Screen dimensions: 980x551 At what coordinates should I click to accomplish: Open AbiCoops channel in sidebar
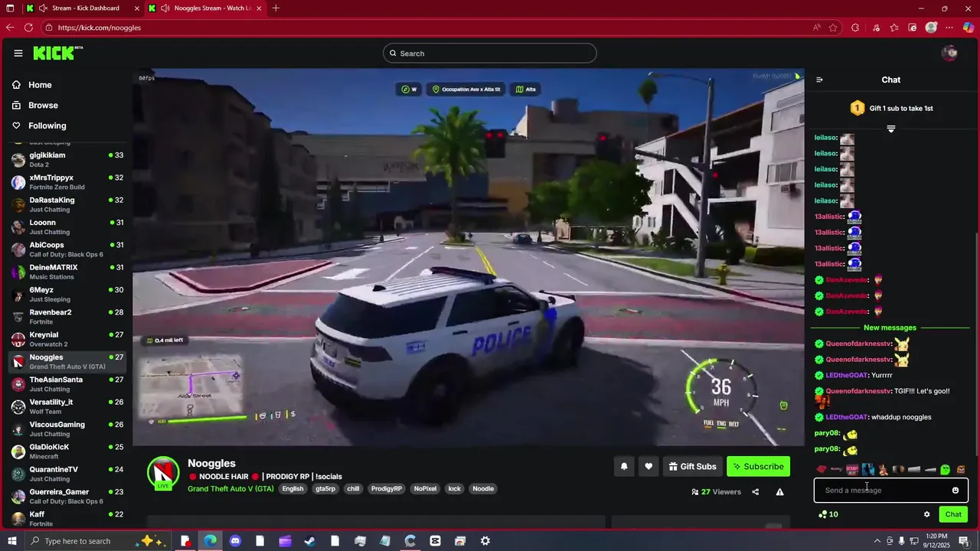[x=67, y=249]
